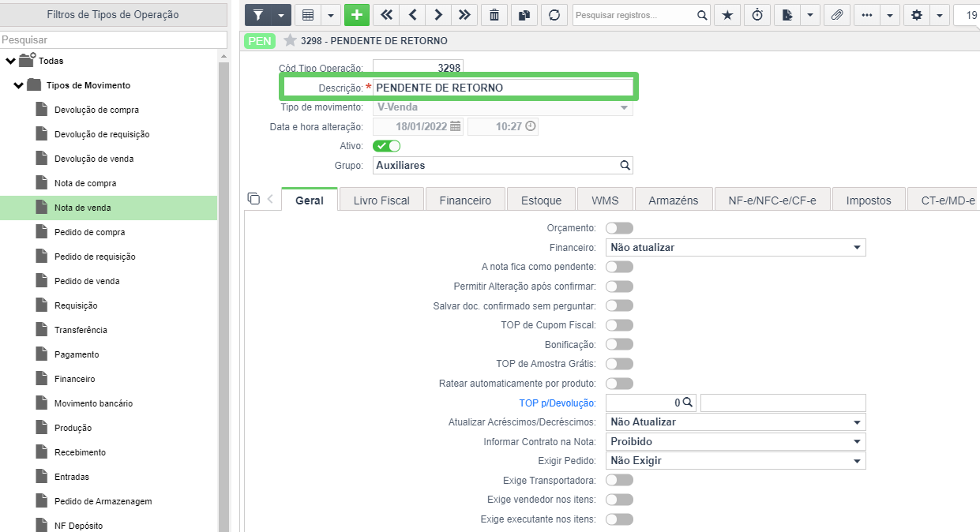Viewport: 980px width, 532px height.
Task: Click the refresh icon in toolbar
Action: [x=554, y=15]
